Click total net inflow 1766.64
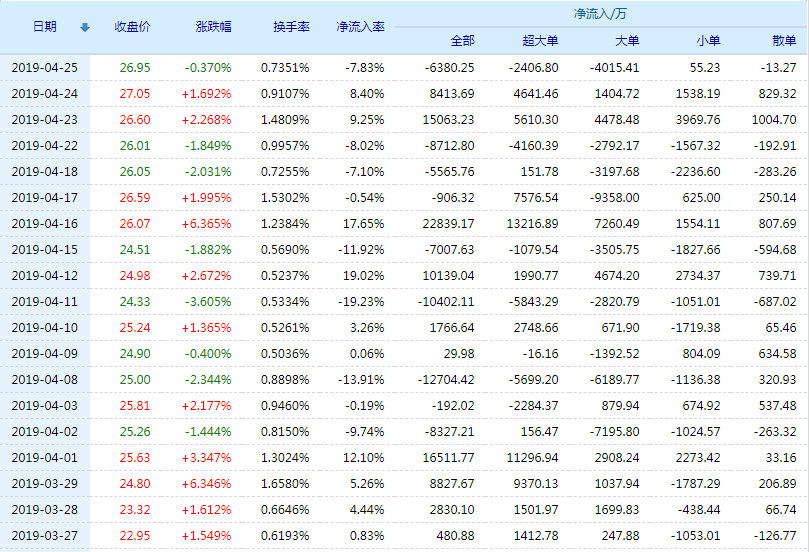The height and width of the screenshot is (552, 809). click(452, 328)
